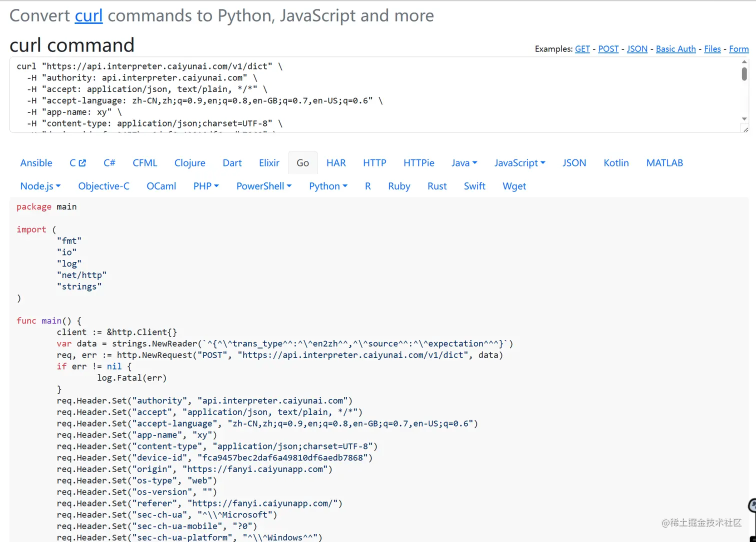Open the Python language dropdown

click(x=328, y=186)
